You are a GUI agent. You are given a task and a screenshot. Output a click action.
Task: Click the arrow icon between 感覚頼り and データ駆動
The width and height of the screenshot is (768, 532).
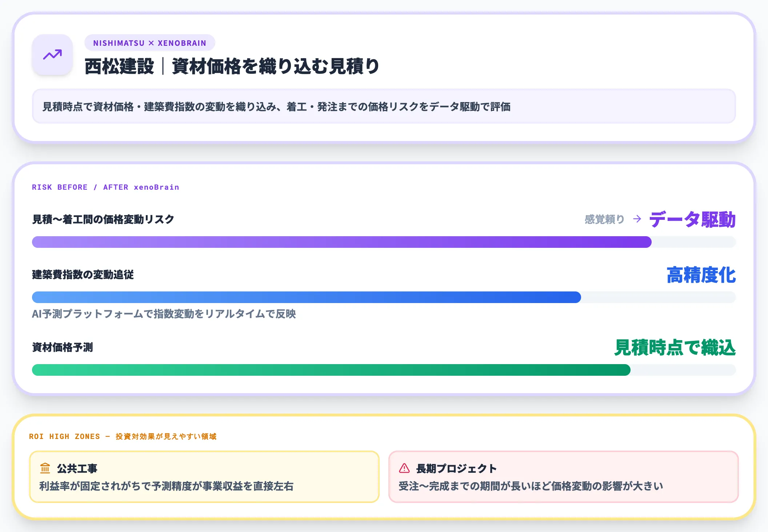(x=637, y=219)
